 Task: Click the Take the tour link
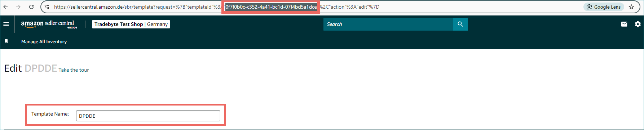coord(74,70)
